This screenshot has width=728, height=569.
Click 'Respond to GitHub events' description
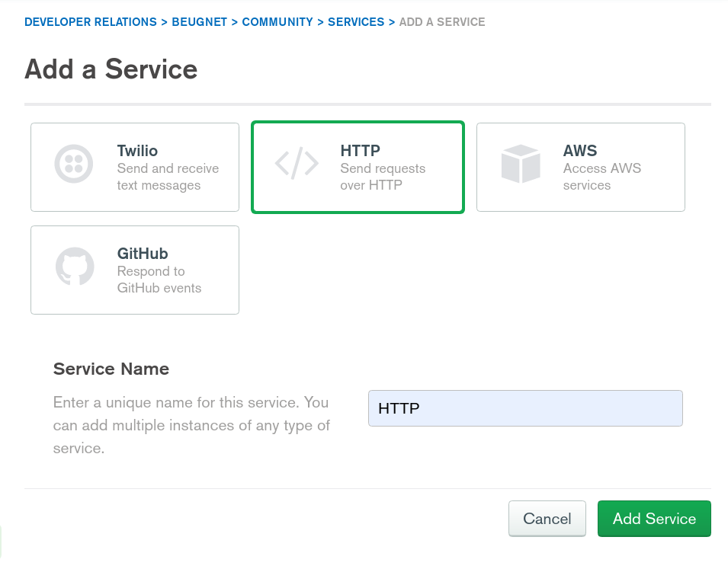click(x=159, y=280)
